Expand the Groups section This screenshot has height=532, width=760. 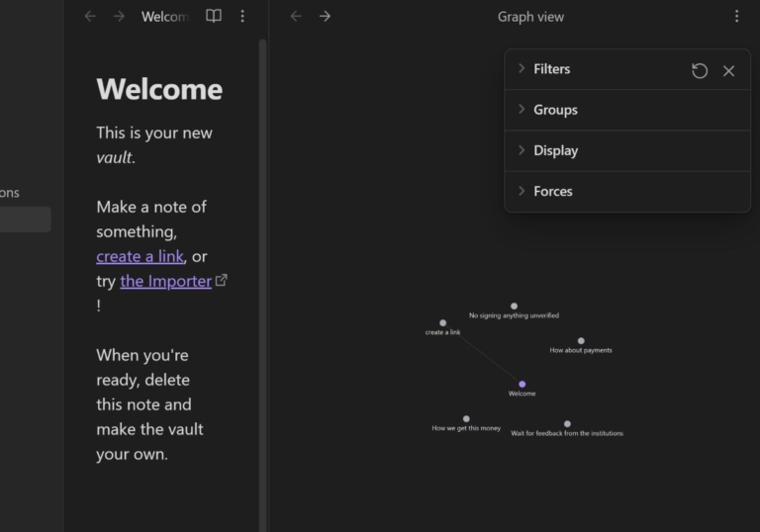point(555,110)
